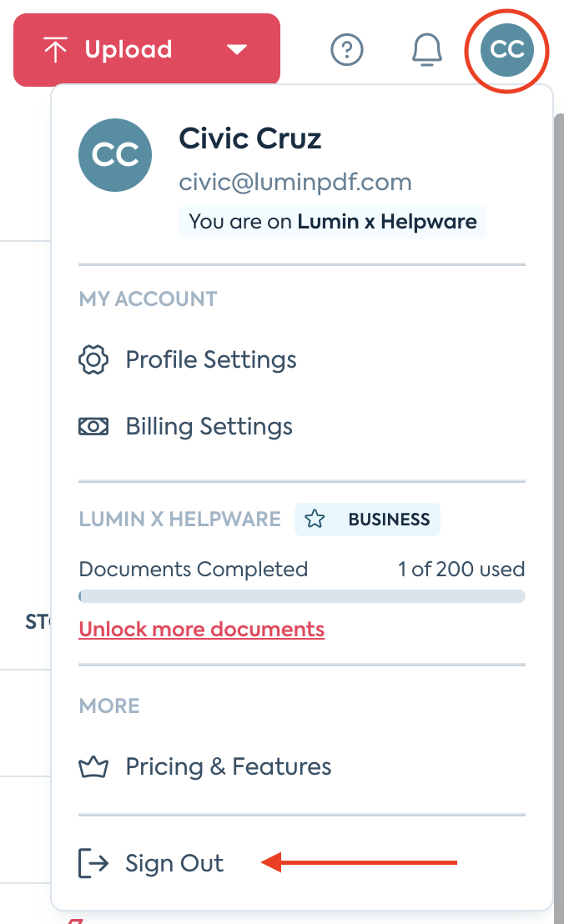Sign Out of the account
564x924 pixels.
(x=174, y=863)
